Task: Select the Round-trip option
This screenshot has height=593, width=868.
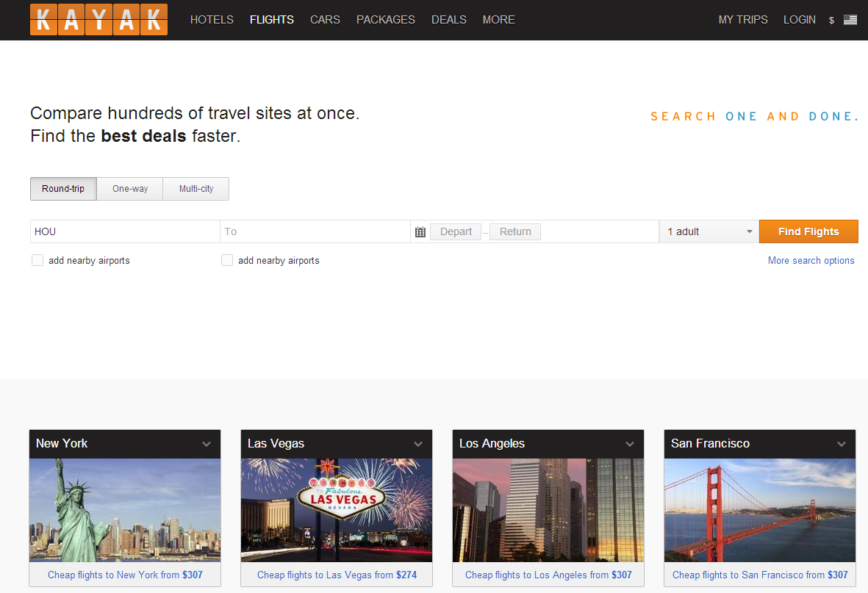Action: 64,189
